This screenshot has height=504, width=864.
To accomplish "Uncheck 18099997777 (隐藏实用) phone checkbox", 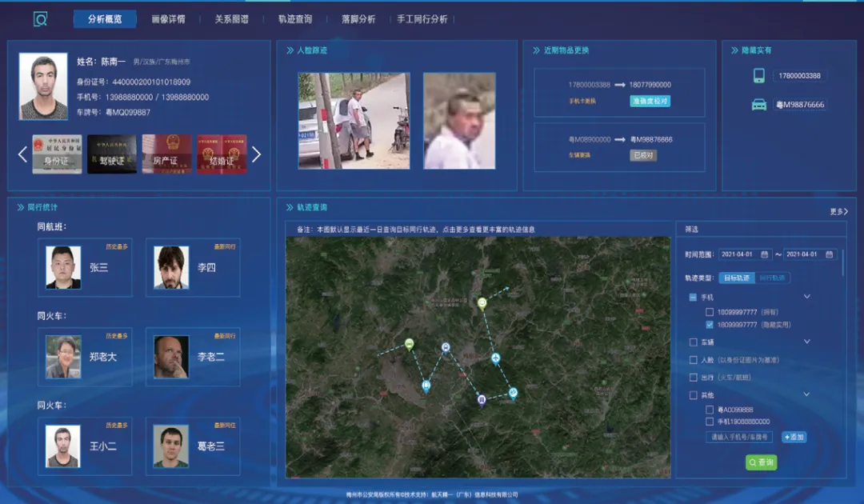I will coord(710,325).
